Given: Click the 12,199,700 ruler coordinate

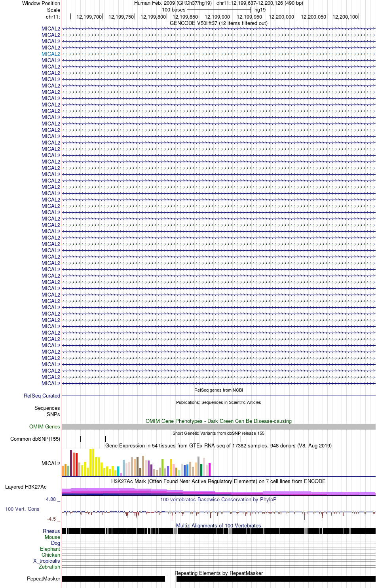Looking at the screenshot, I should pyautogui.click(x=89, y=17).
